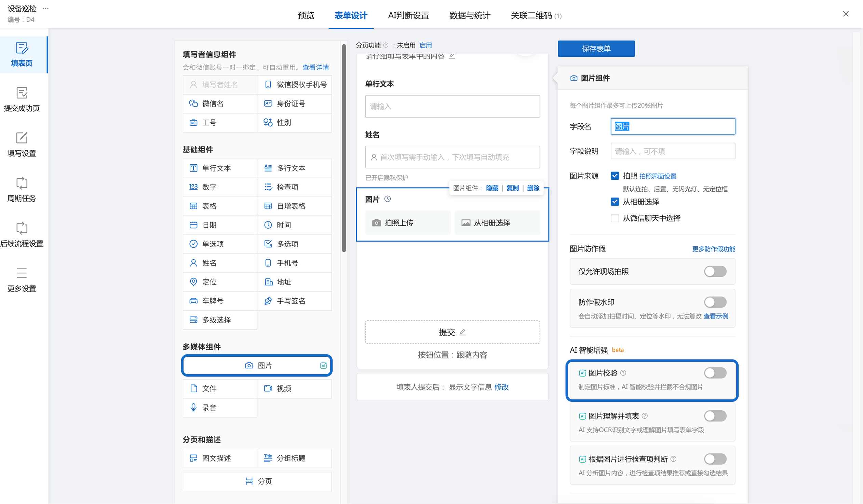Viewport: 863px width, 504px height.
Task: Turn on the 图片校验 AI toggle
Action: click(715, 373)
